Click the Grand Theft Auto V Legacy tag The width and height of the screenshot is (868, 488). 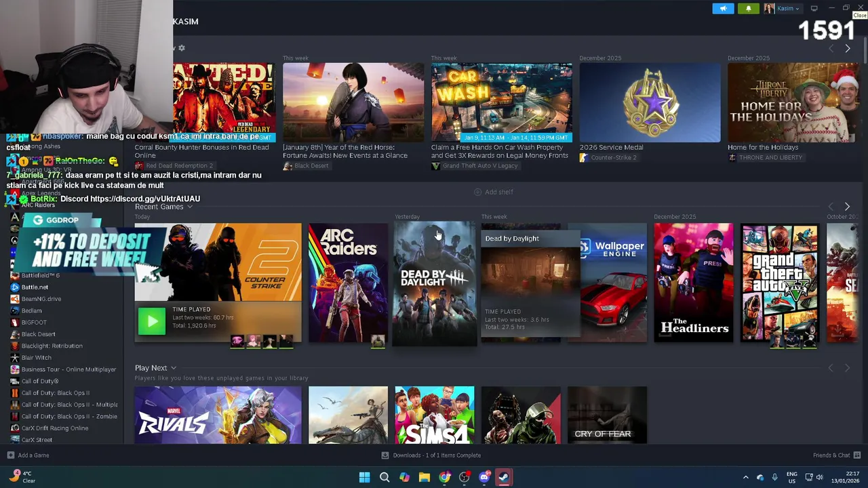475,166
